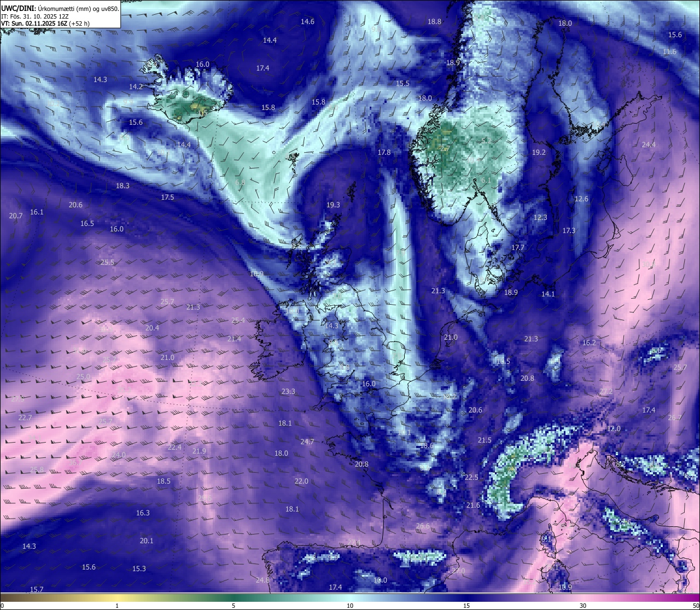The image size is (700, 610).
Task: Click the 6.1 value over southern Norway
Action: (486, 181)
